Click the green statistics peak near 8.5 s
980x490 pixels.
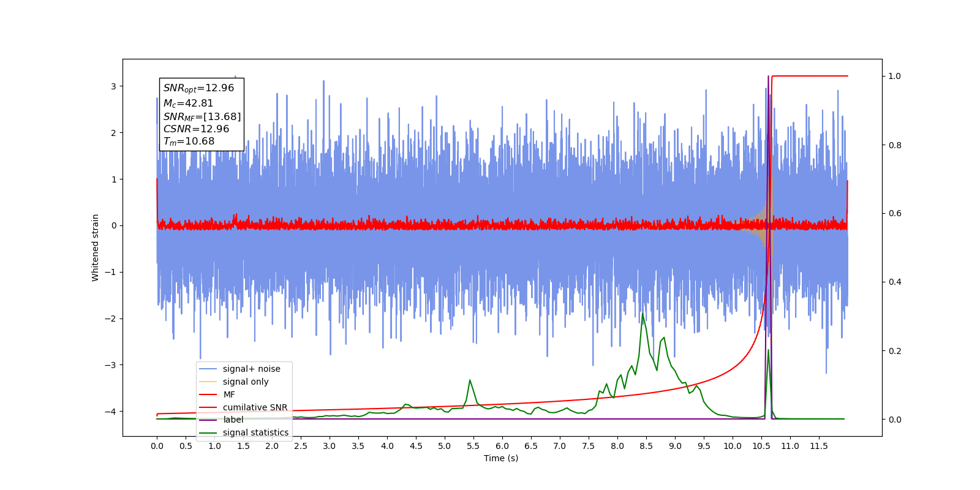642,314
